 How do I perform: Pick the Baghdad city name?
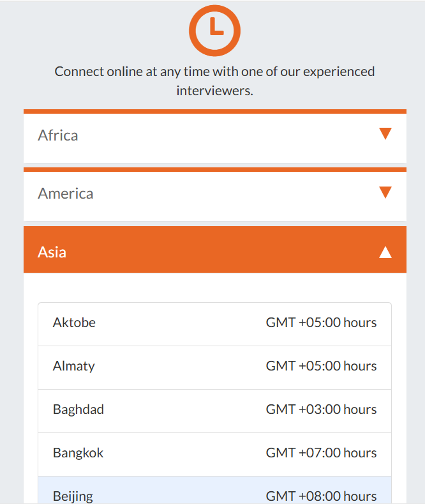[78, 409]
